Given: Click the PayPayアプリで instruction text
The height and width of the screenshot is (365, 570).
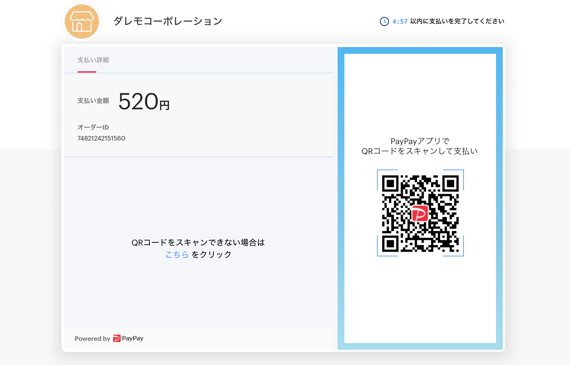Looking at the screenshot, I should pyautogui.click(x=420, y=141).
